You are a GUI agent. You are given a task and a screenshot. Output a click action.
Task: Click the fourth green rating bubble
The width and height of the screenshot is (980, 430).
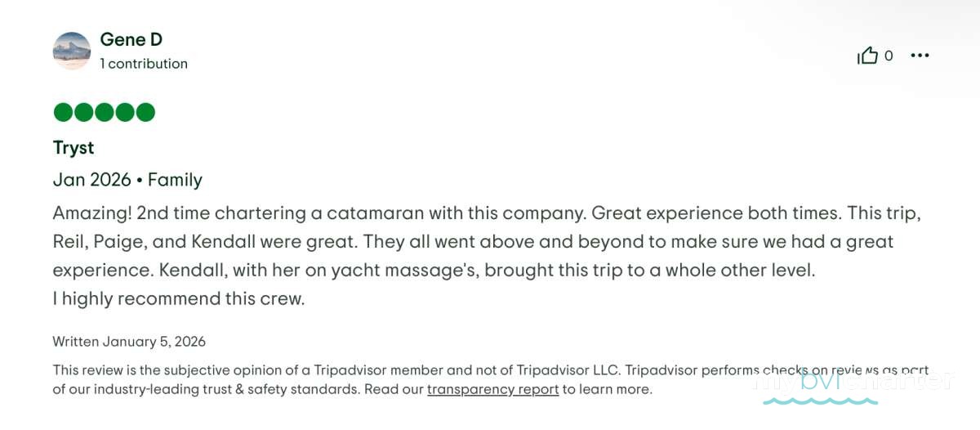124,113
